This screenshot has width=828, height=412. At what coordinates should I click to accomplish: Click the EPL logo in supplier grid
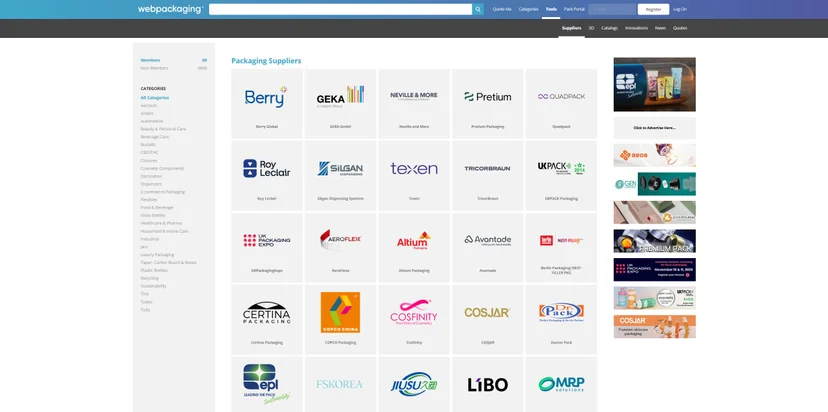(267, 384)
